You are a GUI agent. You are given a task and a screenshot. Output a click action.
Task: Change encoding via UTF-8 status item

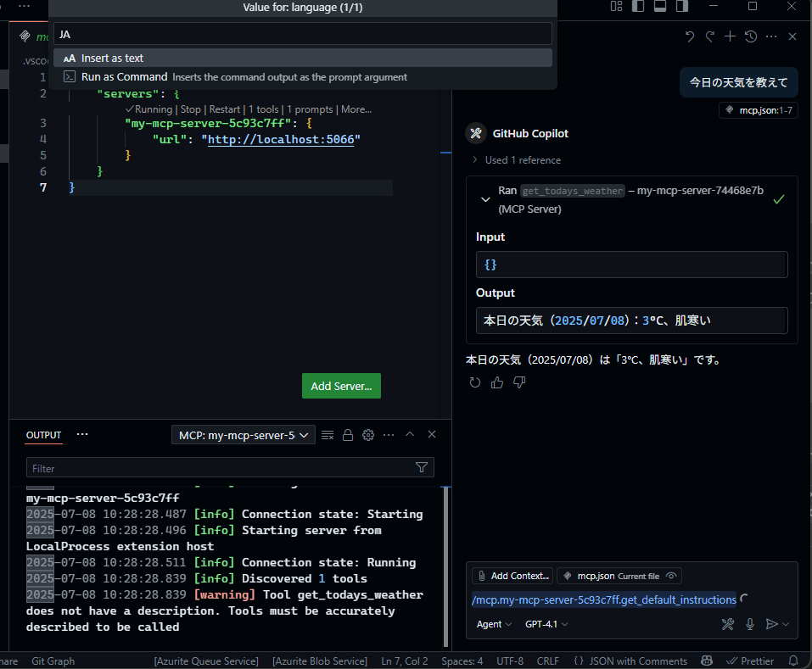[x=510, y=661]
